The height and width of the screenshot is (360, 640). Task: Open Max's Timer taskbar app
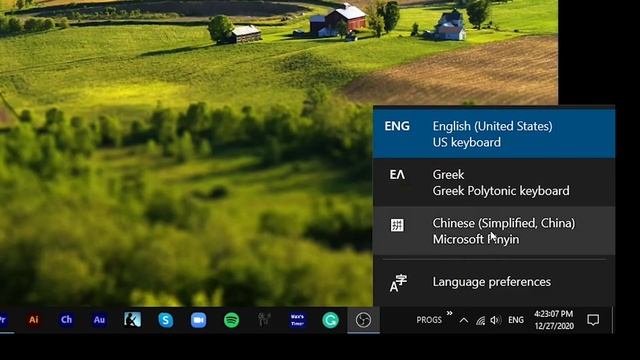298,320
